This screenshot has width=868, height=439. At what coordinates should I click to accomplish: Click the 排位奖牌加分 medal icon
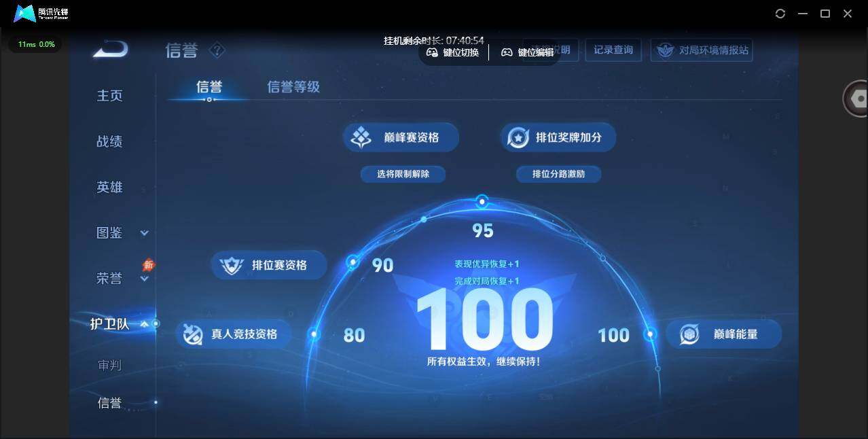click(518, 137)
